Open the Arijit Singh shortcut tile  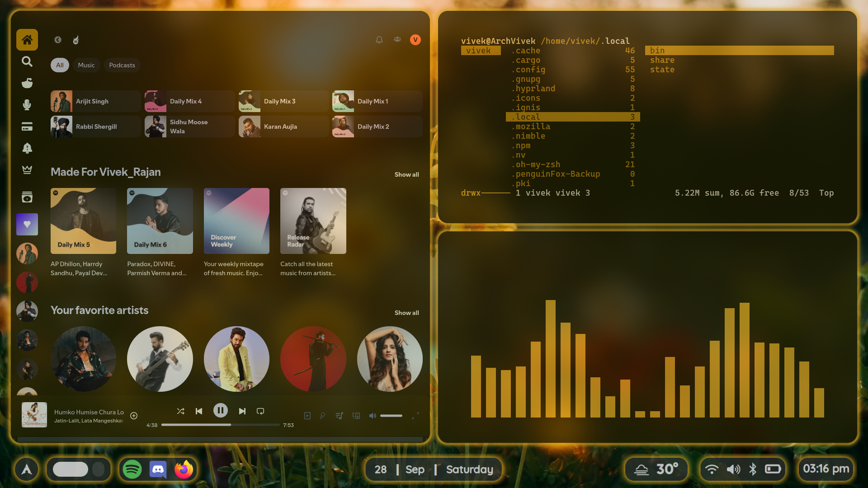pos(96,101)
